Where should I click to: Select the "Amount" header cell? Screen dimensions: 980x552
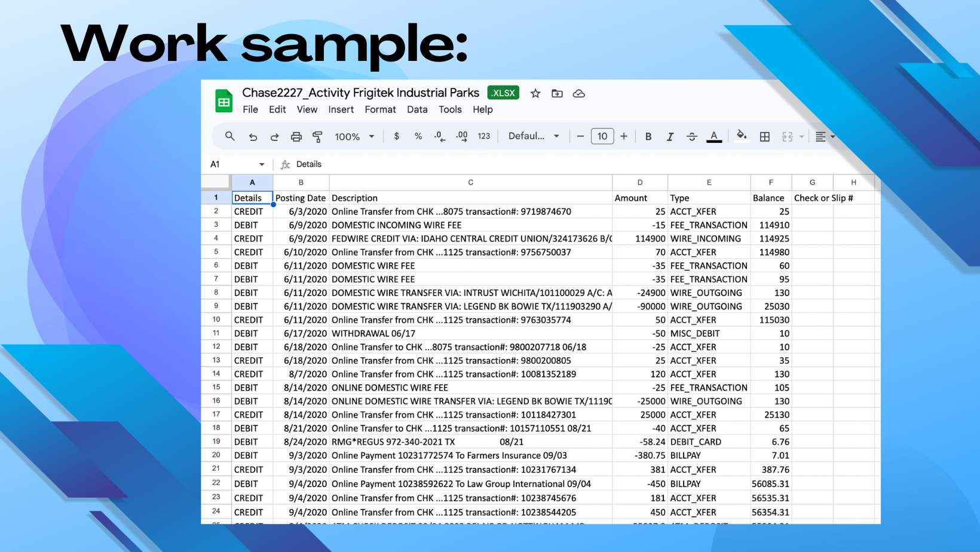coord(640,198)
